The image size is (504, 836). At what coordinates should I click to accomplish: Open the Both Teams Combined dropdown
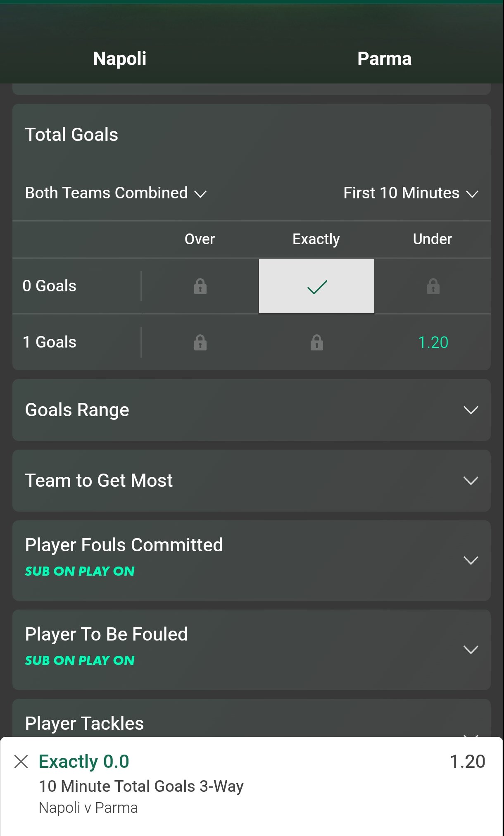(116, 193)
